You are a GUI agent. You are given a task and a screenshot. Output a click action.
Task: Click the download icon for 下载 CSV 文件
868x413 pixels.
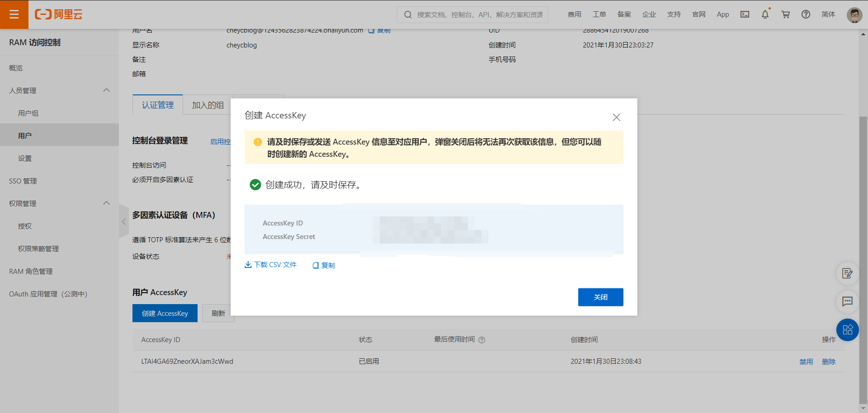248,265
